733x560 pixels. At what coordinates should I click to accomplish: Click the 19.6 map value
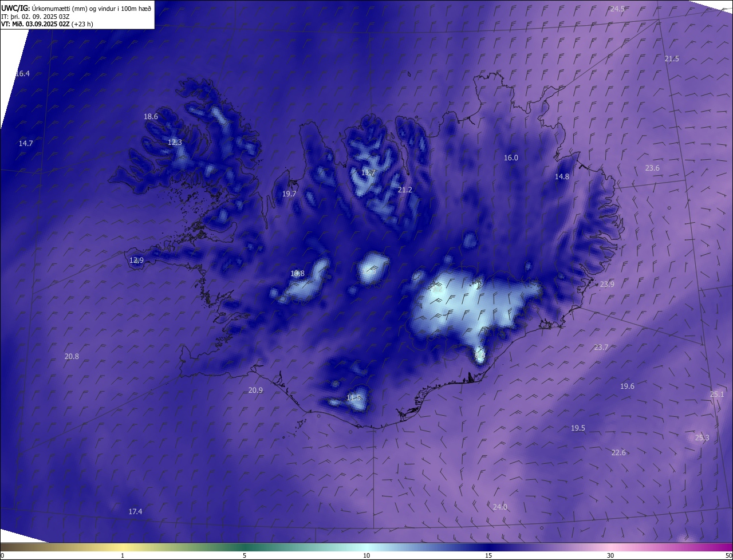click(627, 387)
